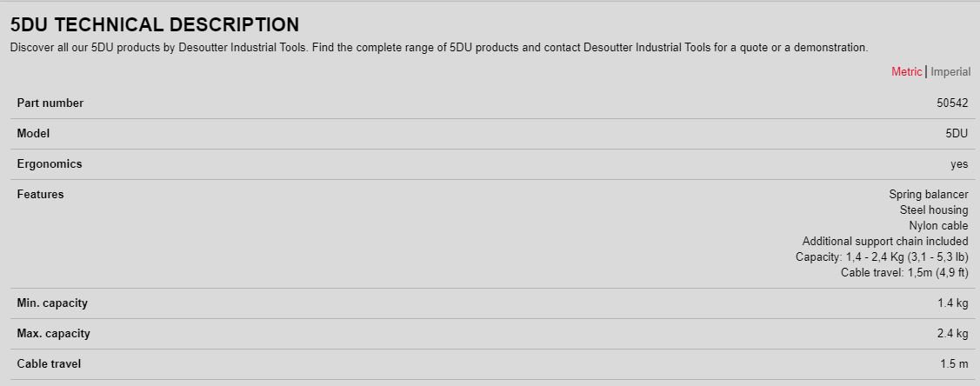Viewport: 980px width, 386px height.
Task: Switch units to Imperial
Action: coord(950,72)
